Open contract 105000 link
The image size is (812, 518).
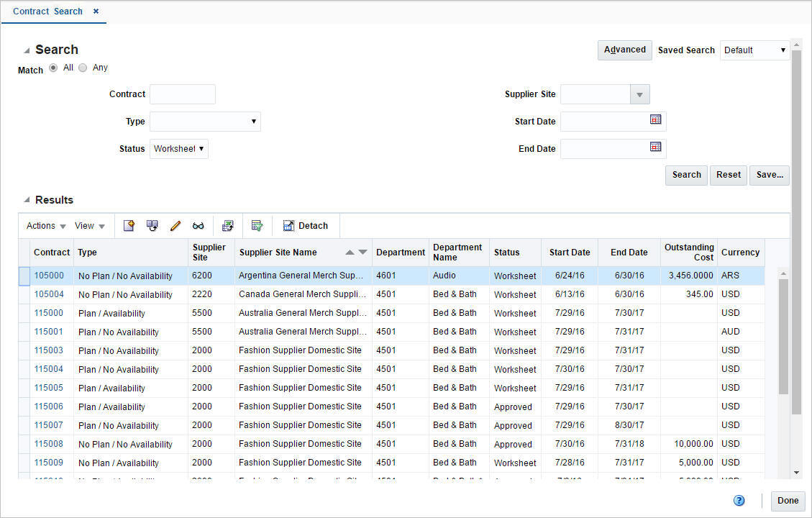coord(48,276)
